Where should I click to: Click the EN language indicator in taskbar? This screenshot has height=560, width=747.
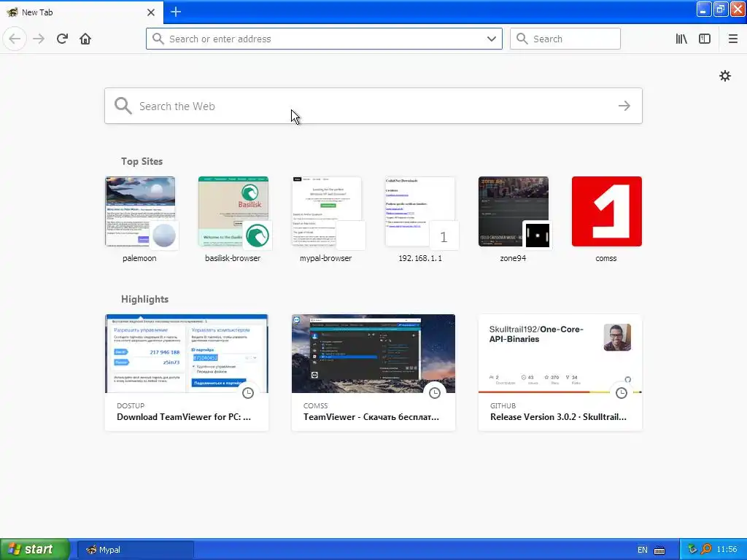pyautogui.click(x=642, y=550)
